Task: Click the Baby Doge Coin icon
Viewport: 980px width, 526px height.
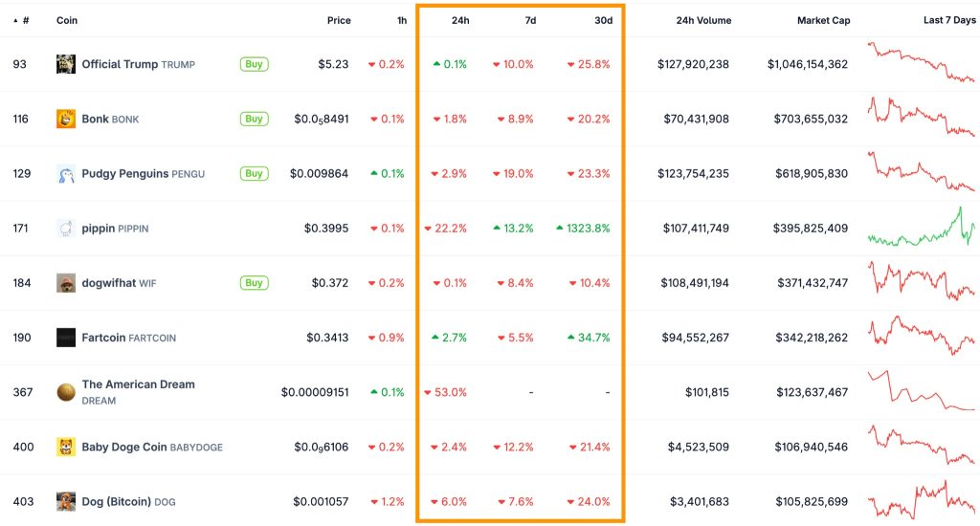Action: tap(66, 447)
